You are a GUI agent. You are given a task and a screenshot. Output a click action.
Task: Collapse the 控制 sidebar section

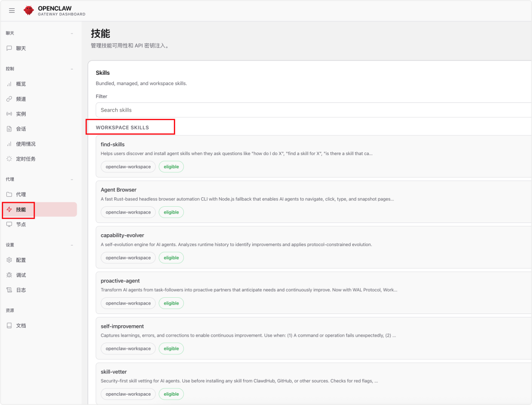[x=72, y=69]
